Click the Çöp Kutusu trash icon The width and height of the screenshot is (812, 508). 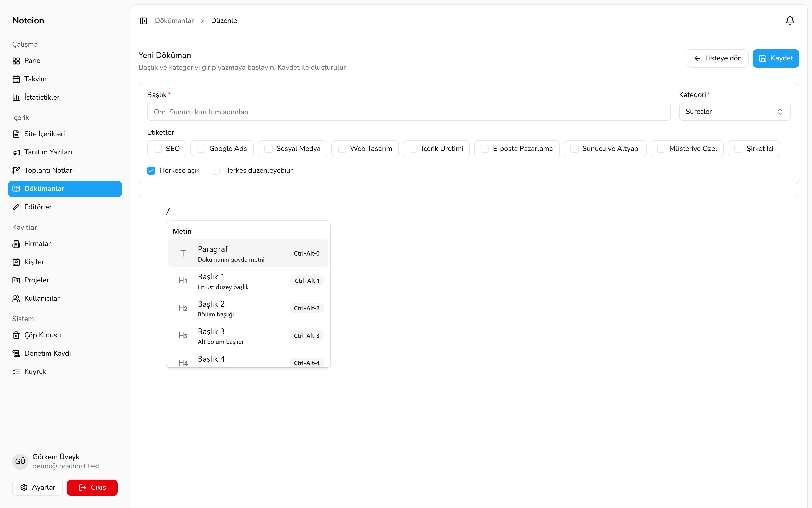coord(16,335)
